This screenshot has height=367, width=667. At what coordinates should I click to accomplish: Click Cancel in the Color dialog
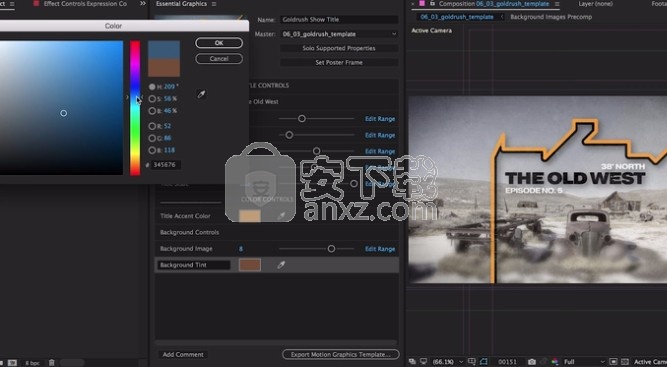point(219,59)
